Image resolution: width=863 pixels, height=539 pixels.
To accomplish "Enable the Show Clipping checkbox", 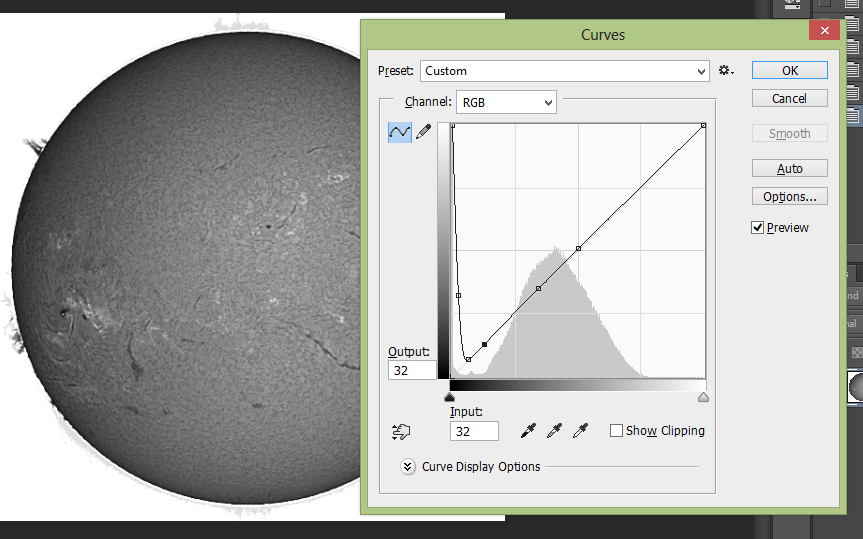I will [617, 431].
